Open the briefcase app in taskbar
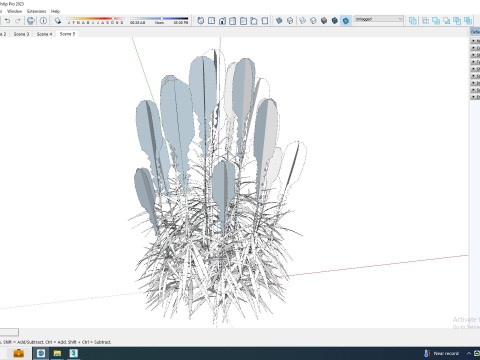Image resolution: width=480 pixels, height=360 pixels. pyautogui.click(x=19, y=353)
